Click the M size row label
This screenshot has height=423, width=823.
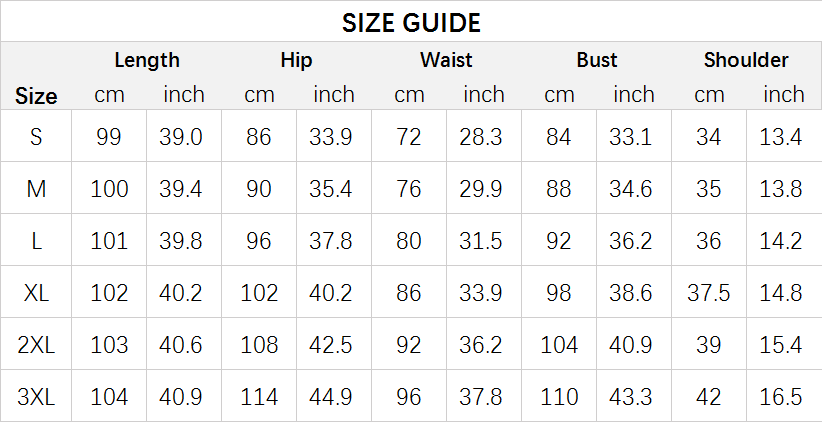36,188
